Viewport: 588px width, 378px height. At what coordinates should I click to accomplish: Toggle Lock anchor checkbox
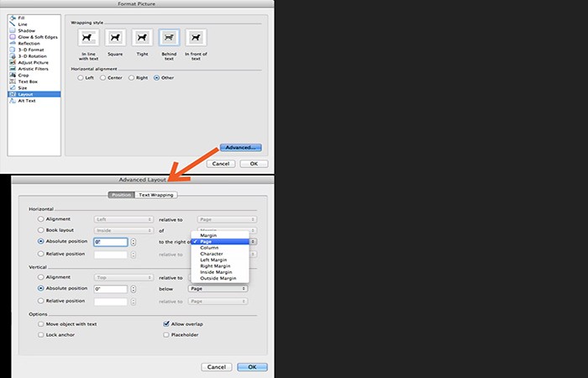(41, 334)
